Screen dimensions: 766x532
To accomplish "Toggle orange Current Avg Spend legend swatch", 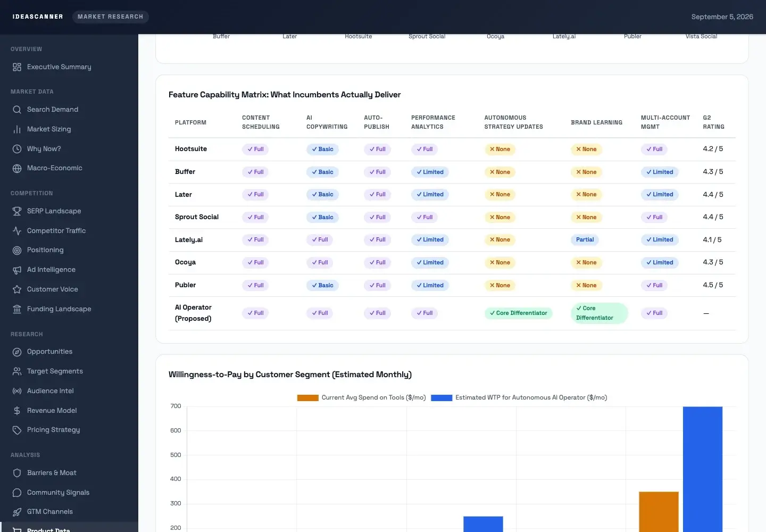I will pyautogui.click(x=307, y=398).
